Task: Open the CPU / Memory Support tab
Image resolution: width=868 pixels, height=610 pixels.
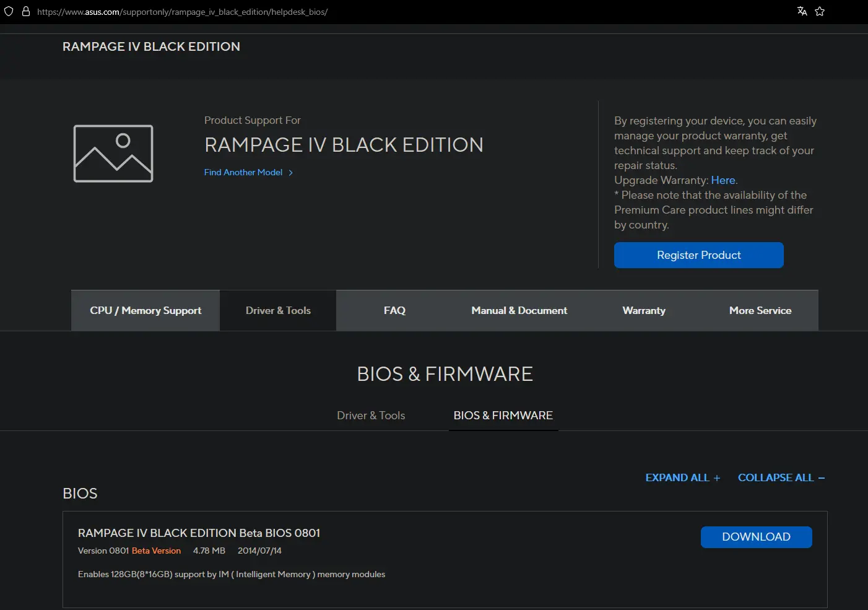Action: (x=145, y=310)
